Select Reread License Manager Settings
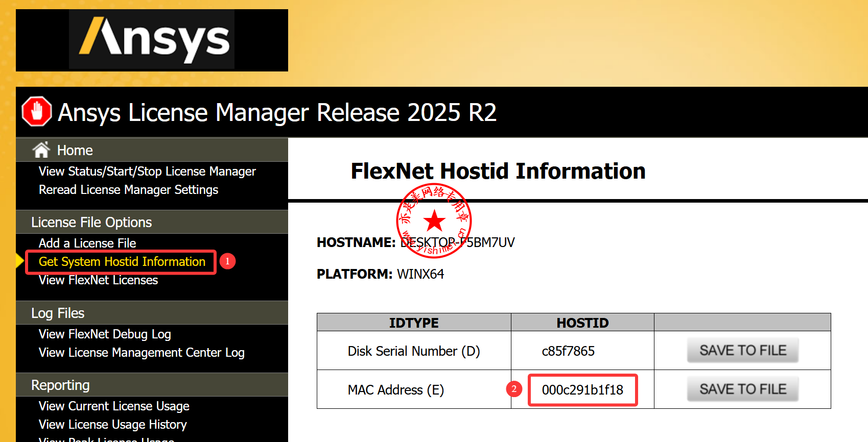The width and height of the screenshot is (868, 442). (x=128, y=190)
